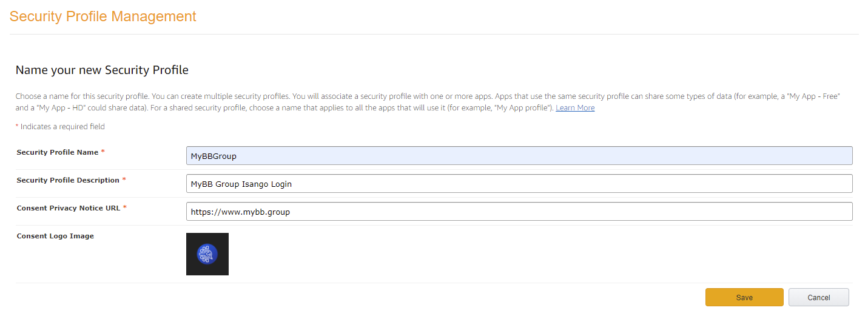Click the Security Profile Description label
868x316 pixels.
coord(68,180)
